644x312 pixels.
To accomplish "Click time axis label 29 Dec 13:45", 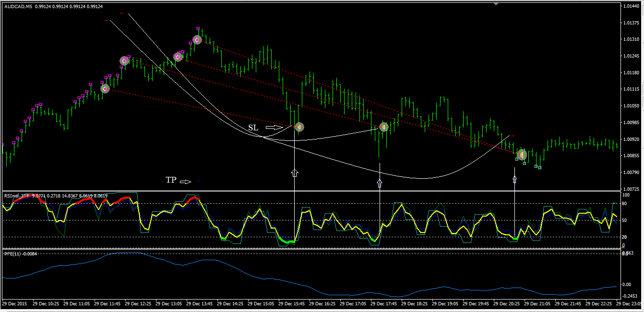I will tap(199, 304).
